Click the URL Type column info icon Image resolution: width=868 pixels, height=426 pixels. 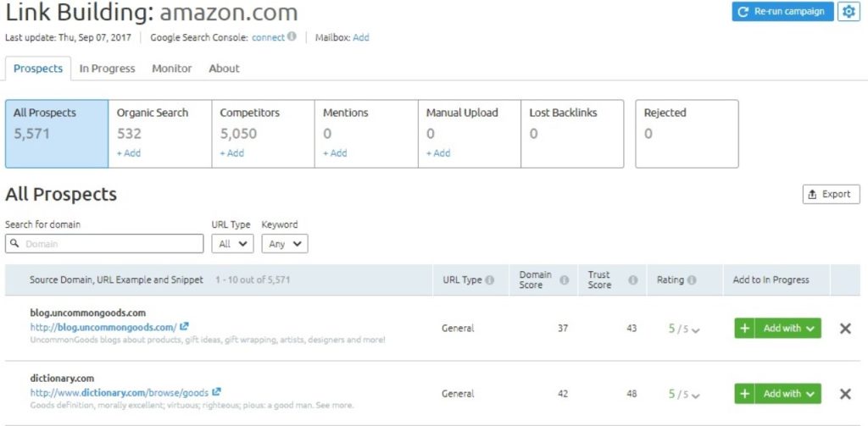point(489,280)
